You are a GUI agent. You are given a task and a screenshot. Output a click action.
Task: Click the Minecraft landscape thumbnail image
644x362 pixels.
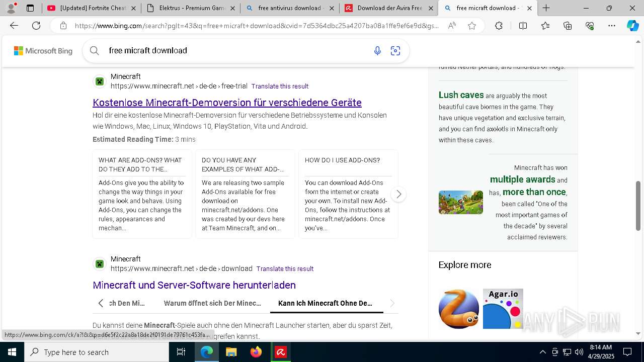click(x=460, y=202)
